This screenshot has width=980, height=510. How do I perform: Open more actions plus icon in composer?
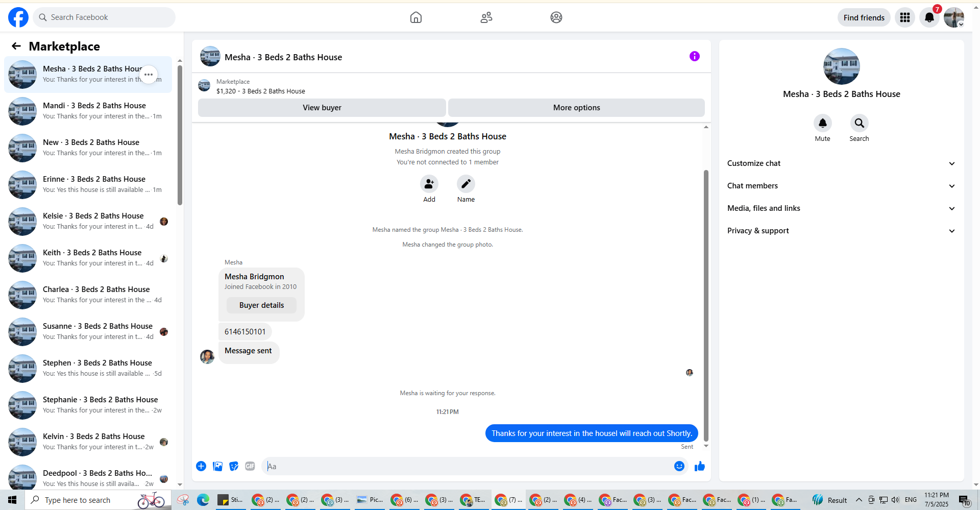[201, 466]
